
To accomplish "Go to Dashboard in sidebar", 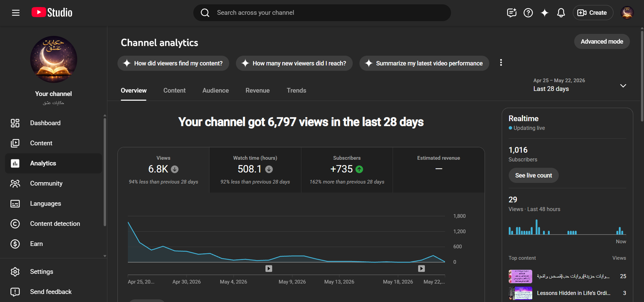I will tap(54, 123).
